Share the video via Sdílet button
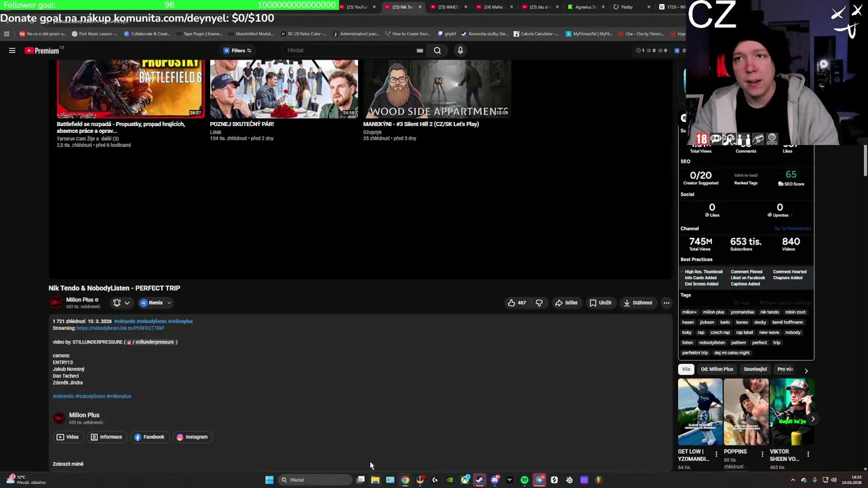 point(566,303)
